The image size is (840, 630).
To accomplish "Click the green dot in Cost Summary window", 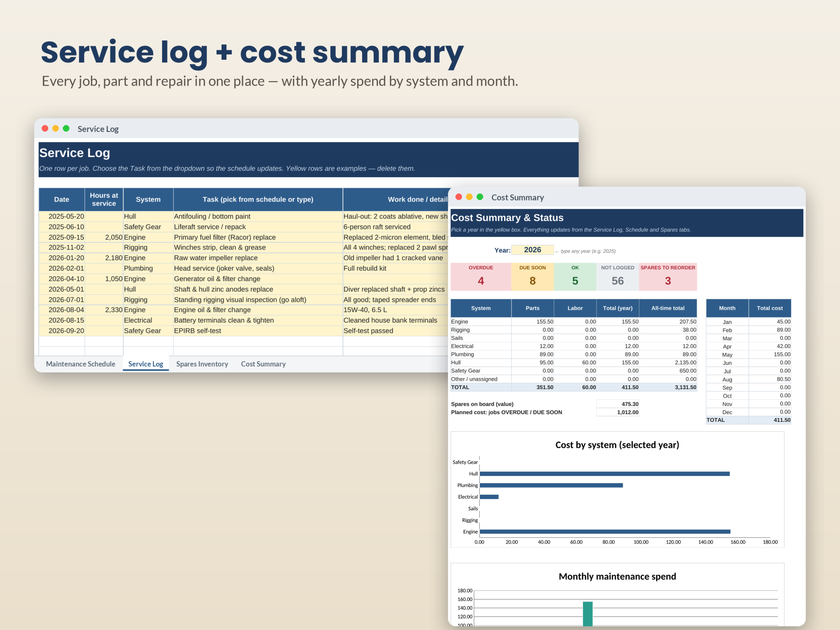I will [480, 197].
